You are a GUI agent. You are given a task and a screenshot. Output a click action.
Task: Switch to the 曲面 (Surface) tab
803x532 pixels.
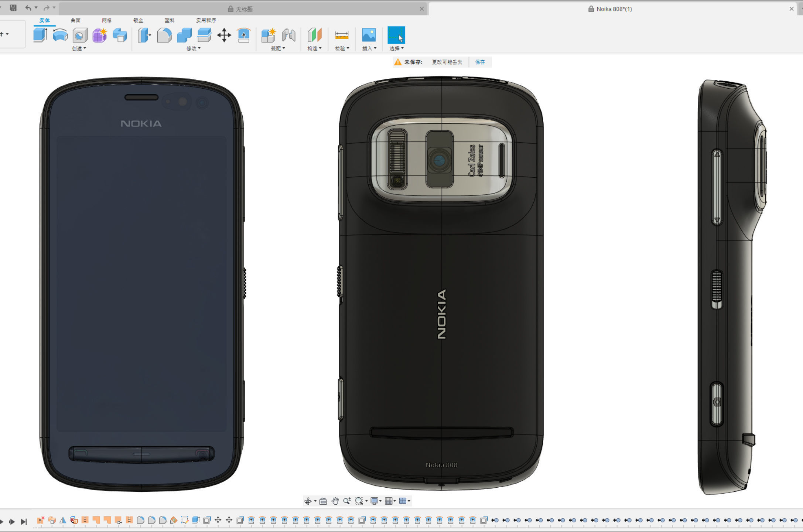[76, 20]
